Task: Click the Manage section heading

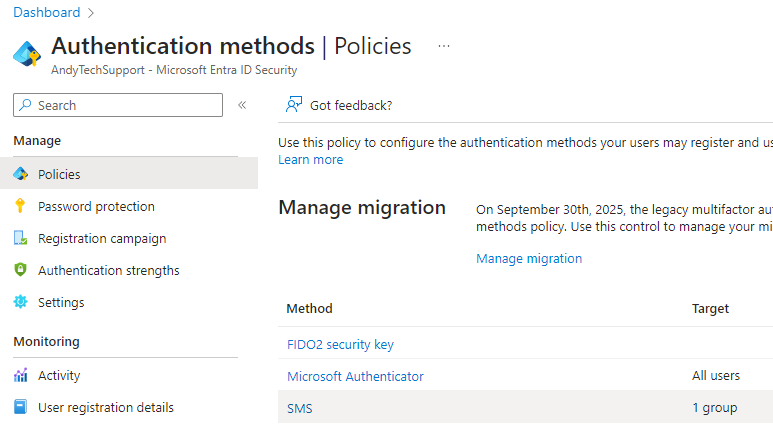Action: point(37,141)
